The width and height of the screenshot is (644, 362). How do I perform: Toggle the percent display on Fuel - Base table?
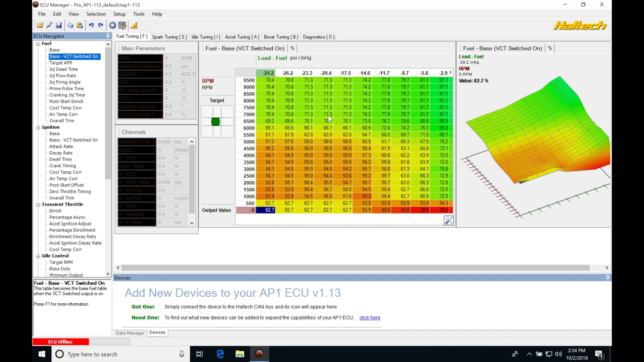point(292,48)
